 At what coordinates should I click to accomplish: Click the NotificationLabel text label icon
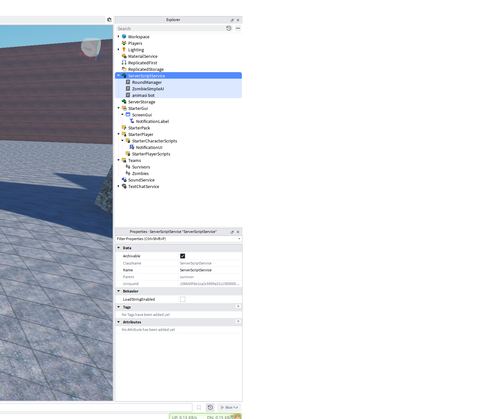point(132,121)
